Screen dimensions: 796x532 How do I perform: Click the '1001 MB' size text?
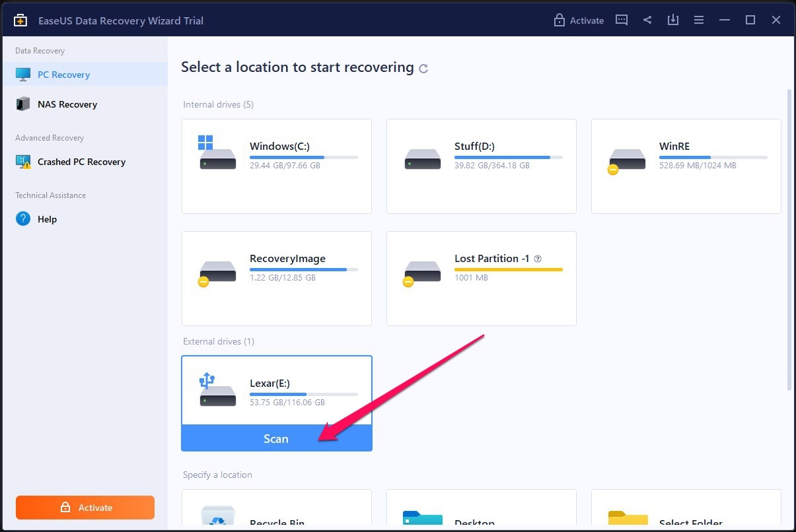[x=471, y=278]
